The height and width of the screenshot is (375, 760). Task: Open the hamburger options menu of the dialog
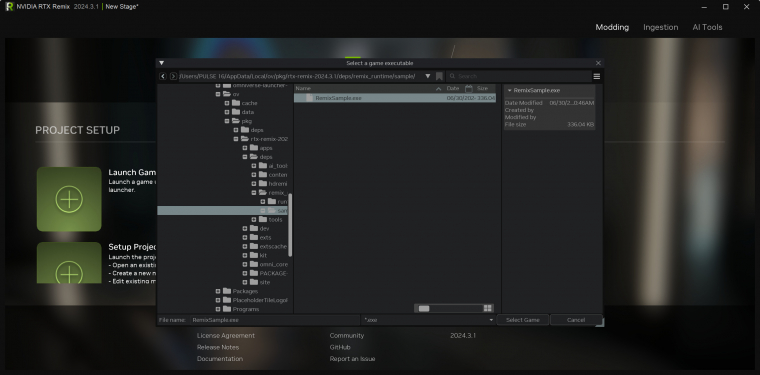click(x=597, y=77)
